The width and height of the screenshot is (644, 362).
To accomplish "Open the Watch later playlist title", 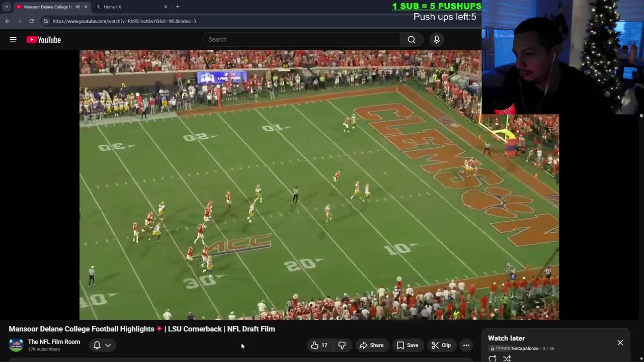I will [x=506, y=338].
